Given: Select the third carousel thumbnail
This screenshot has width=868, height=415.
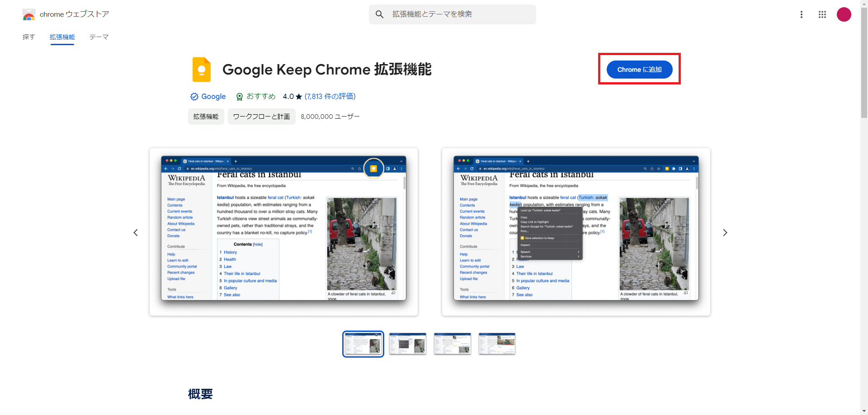Looking at the screenshot, I should (453, 344).
